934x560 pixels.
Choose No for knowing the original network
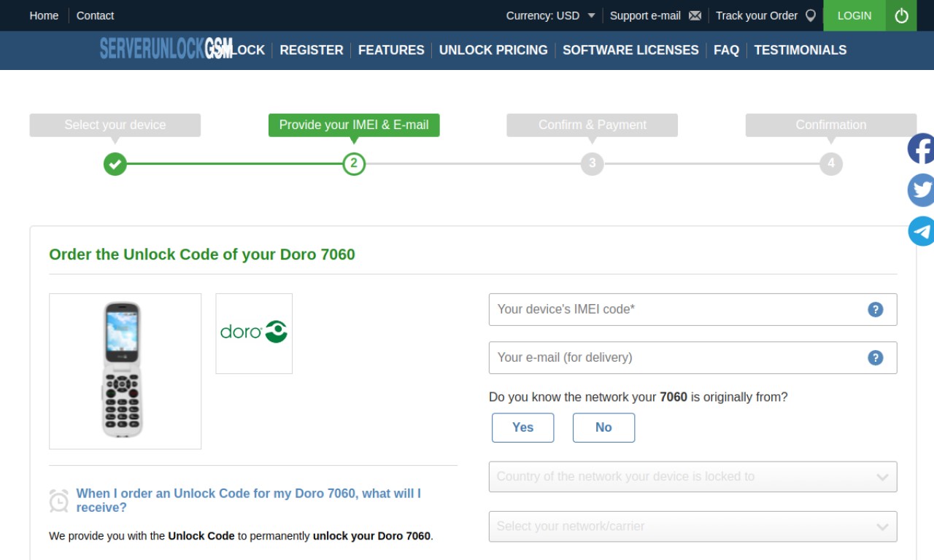click(x=603, y=427)
